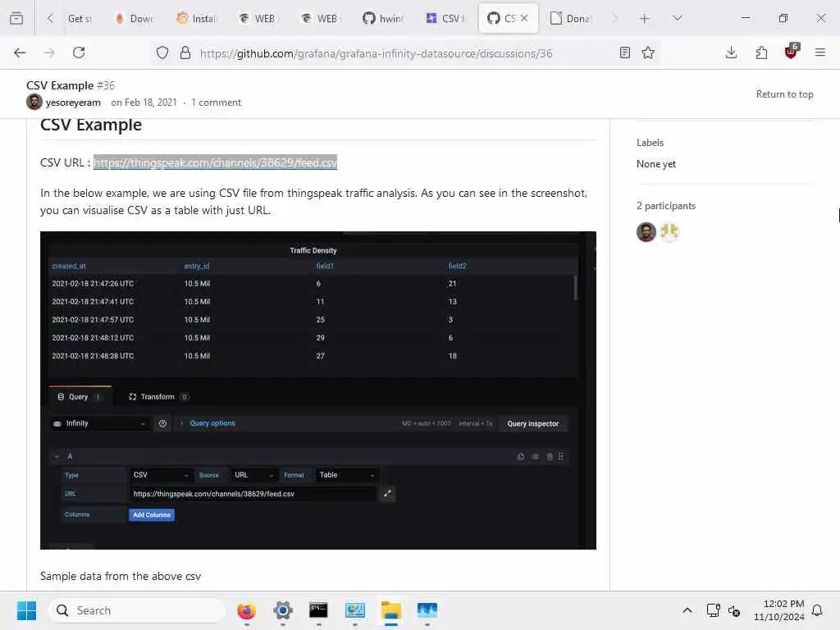The width and height of the screenshot is (840, 630).
Task: Select the Transform tab in screenshot
Action: pyautogui.click(x=158, y=397)
